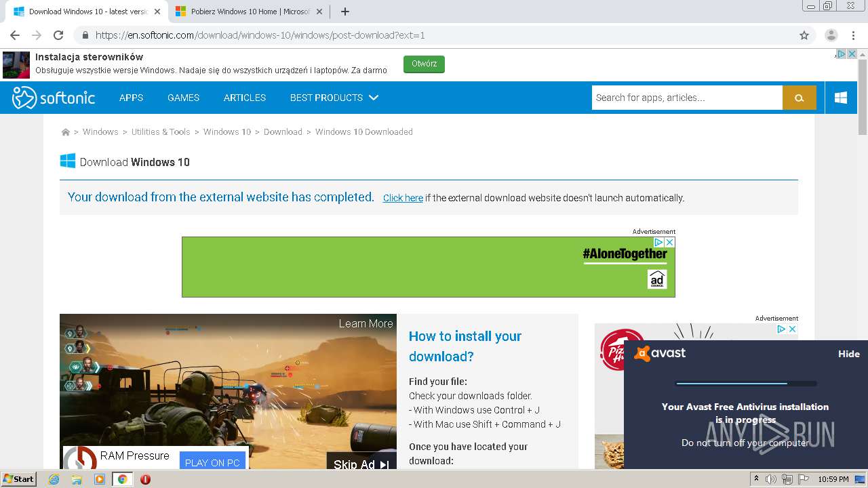Open Windows breadcrumb link
Image resolution: width=868 pixels, height=488 pixels.
pyautogui.click(x=100, y=132)
